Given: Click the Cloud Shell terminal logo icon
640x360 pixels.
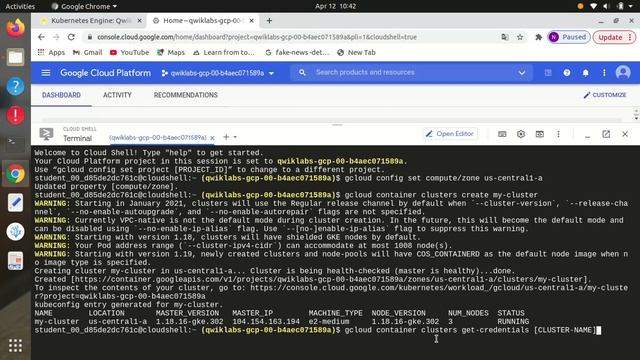Looking at the screenshot, I should tap(46, 134).
